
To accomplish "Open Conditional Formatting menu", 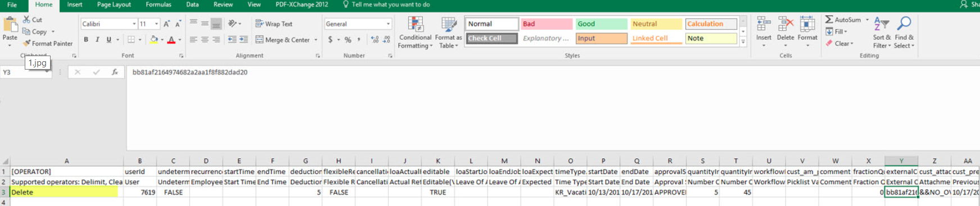I will [x=416, y=33].
